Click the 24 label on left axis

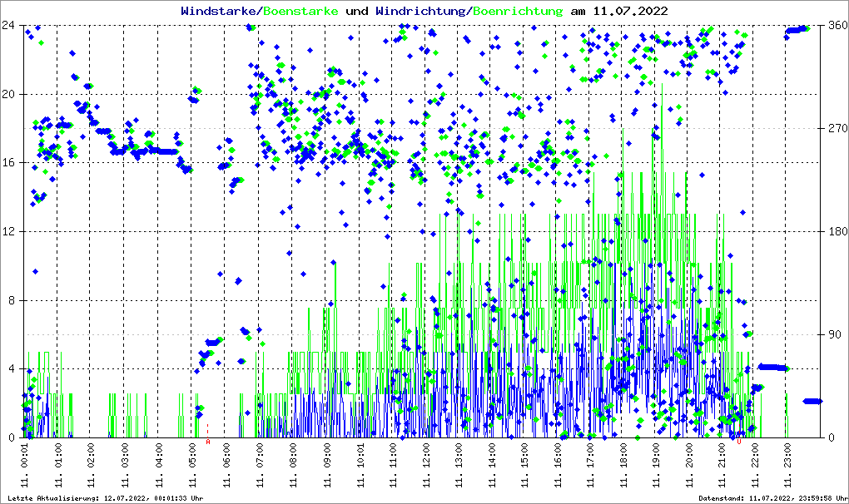[x=12, y=25]
